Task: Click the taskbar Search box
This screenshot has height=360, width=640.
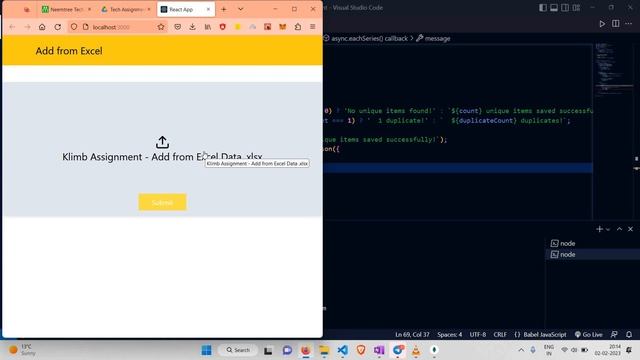Action: click(238, 350)
